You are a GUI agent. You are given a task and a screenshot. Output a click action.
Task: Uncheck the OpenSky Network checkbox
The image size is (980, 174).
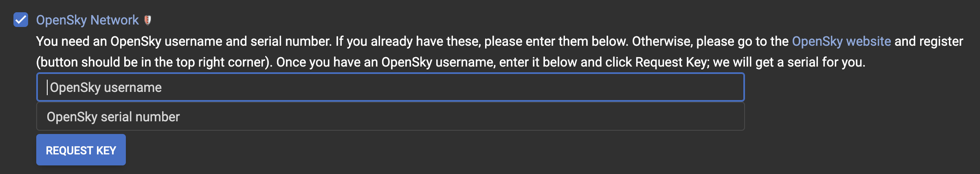tap(21, 20)
